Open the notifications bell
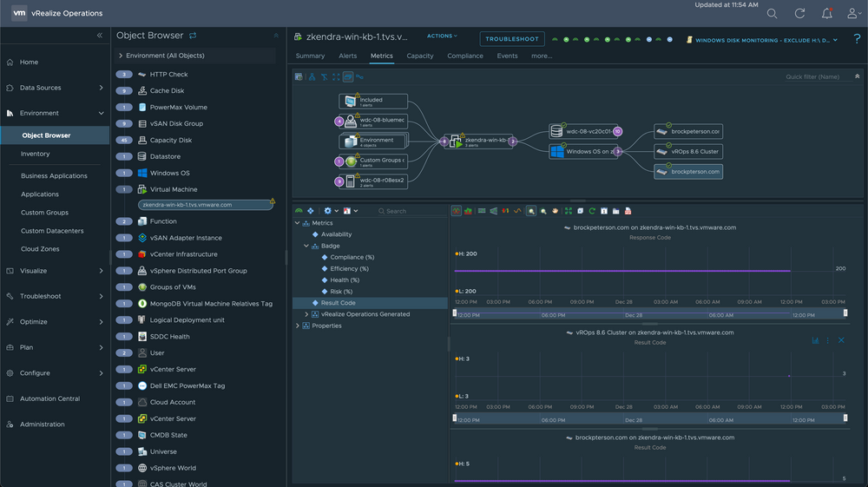 tap(826, 14)
